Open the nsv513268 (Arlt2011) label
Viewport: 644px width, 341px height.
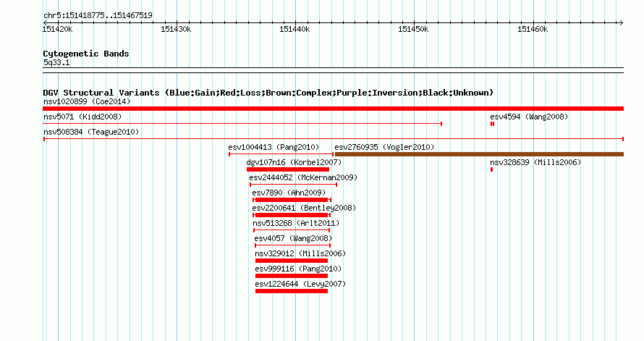296,223
